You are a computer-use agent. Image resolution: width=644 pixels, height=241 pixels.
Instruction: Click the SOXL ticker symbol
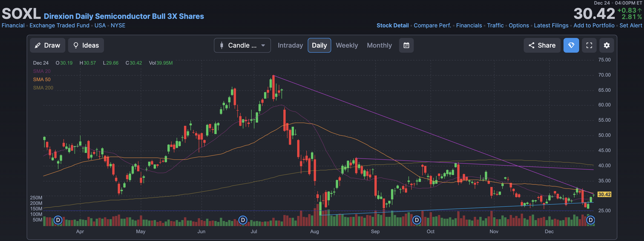coord(21,14)
